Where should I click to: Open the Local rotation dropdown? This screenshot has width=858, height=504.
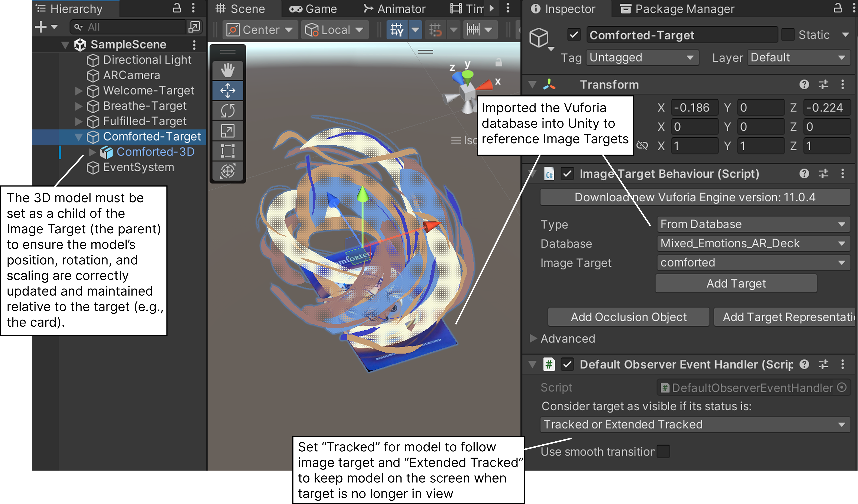335,30
